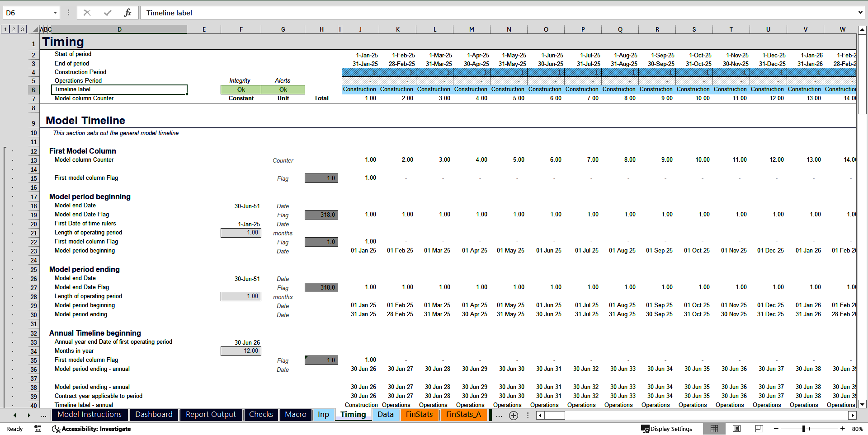Click previous sheet navigation arrow
Image resolution: width=868 pixels, height=435 pixels.
pos(15,415)
